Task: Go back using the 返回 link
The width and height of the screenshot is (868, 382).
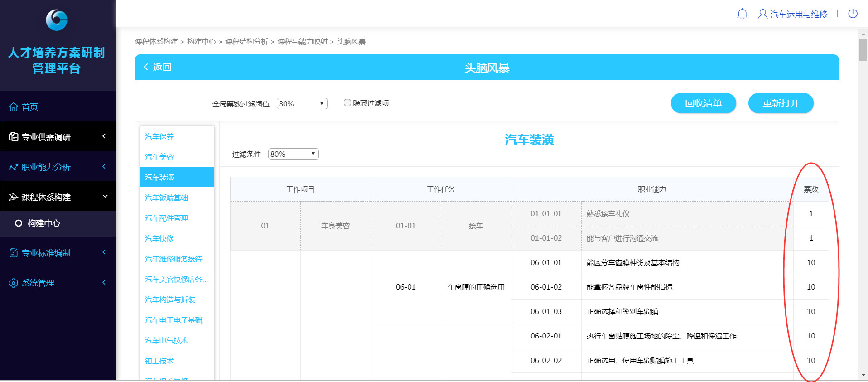Action: [x=158, y=68]
